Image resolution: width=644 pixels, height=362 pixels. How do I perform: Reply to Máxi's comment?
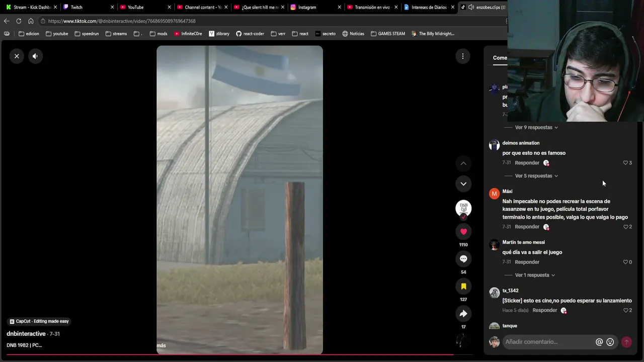(527, 227)
